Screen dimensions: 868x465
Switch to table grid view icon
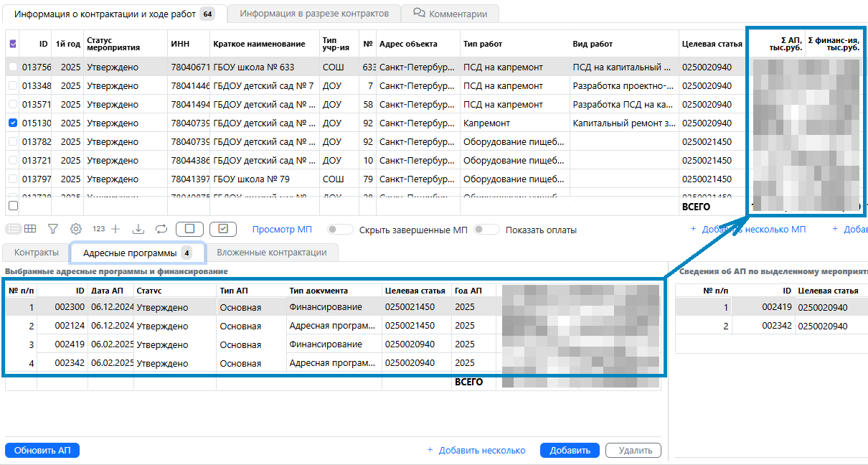pyautogui.click(x=30, y=229)
